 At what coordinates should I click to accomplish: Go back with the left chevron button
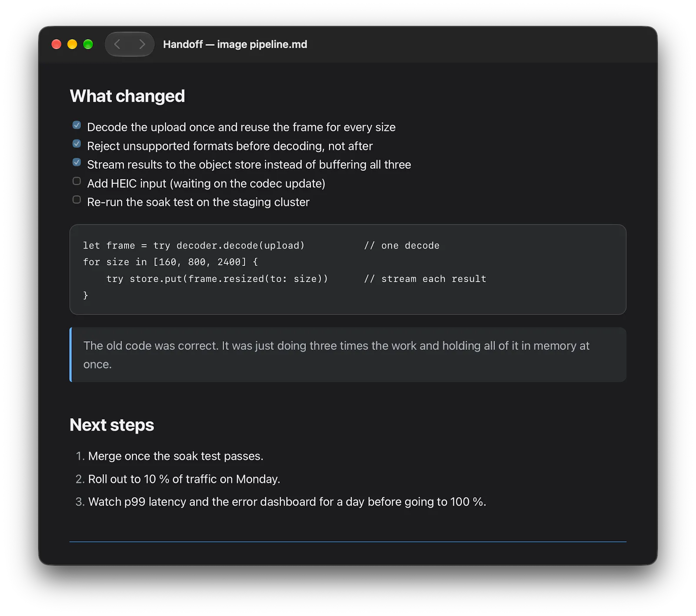click(x=117, y=44)
